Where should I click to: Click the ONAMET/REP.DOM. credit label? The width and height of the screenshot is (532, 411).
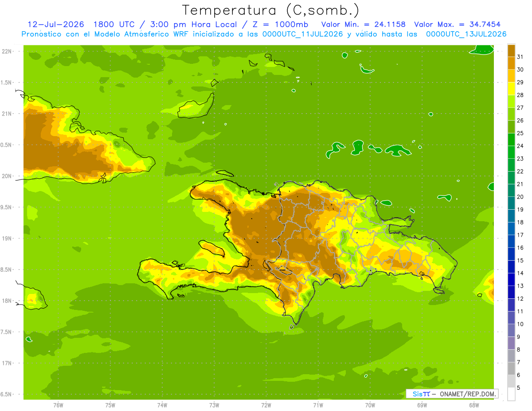(x=468, y=394)
